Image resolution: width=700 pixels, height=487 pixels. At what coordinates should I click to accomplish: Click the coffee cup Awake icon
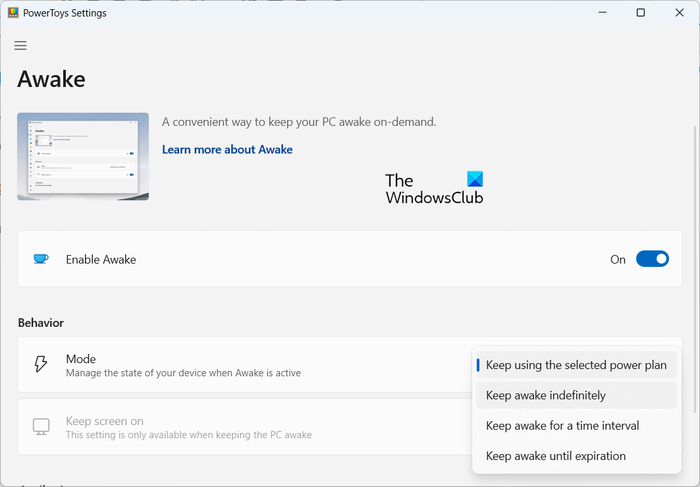point(41,259)
